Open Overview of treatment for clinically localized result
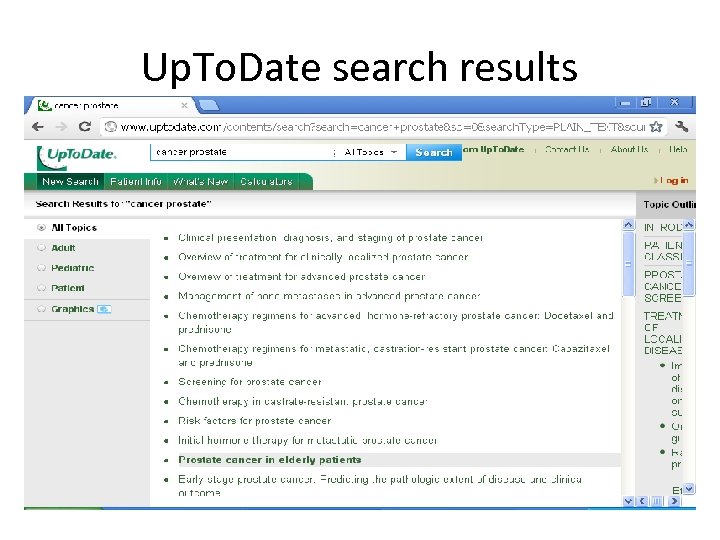Viewport: 720px width, 540px height. [x=323, y=257]
